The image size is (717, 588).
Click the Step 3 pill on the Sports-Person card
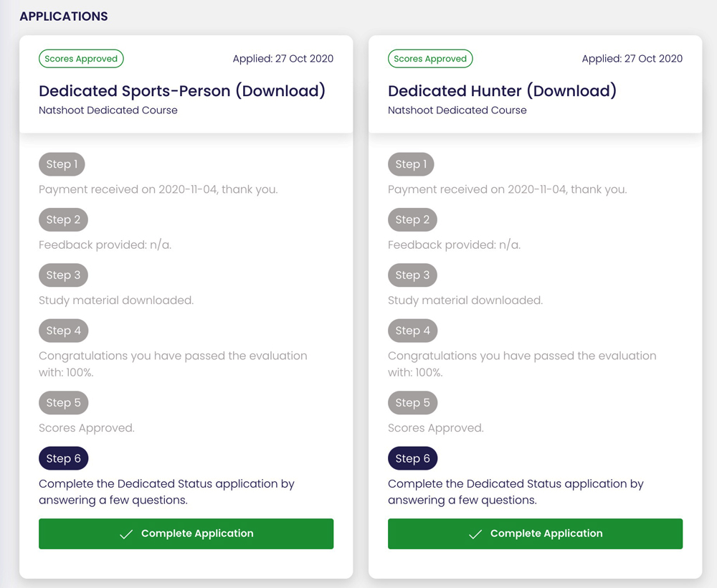pos(63,275)
